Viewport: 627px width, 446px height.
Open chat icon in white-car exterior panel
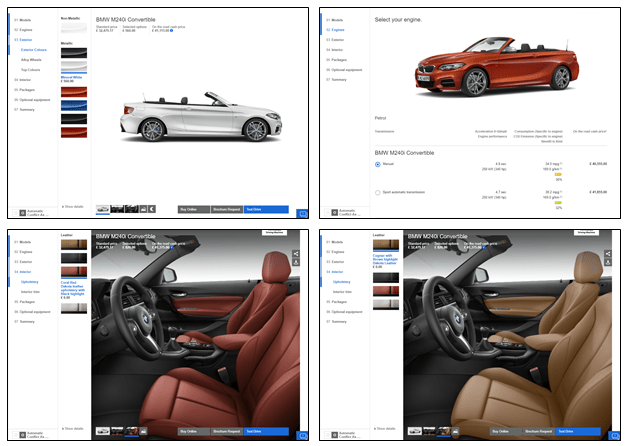tap(303, 214)
